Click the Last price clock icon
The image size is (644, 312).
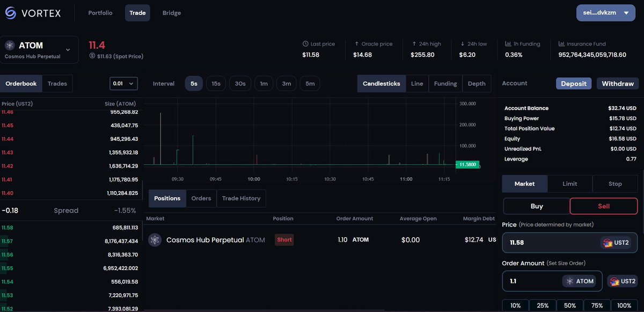point(305,43)
